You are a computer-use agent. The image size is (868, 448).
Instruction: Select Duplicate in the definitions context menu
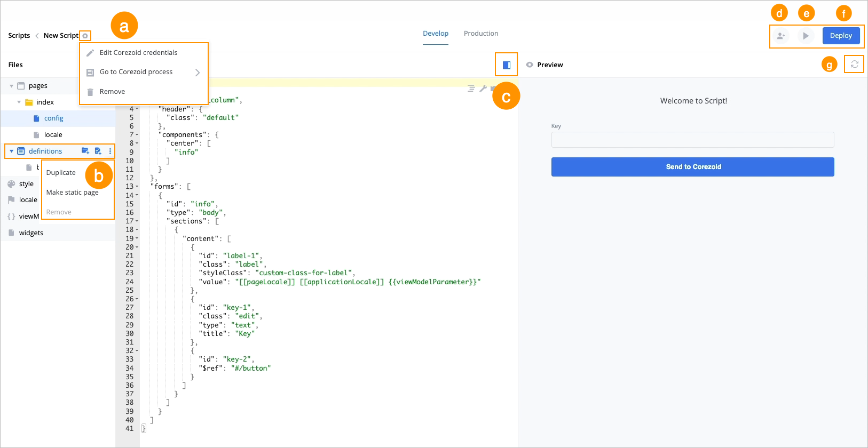[61, 173]
